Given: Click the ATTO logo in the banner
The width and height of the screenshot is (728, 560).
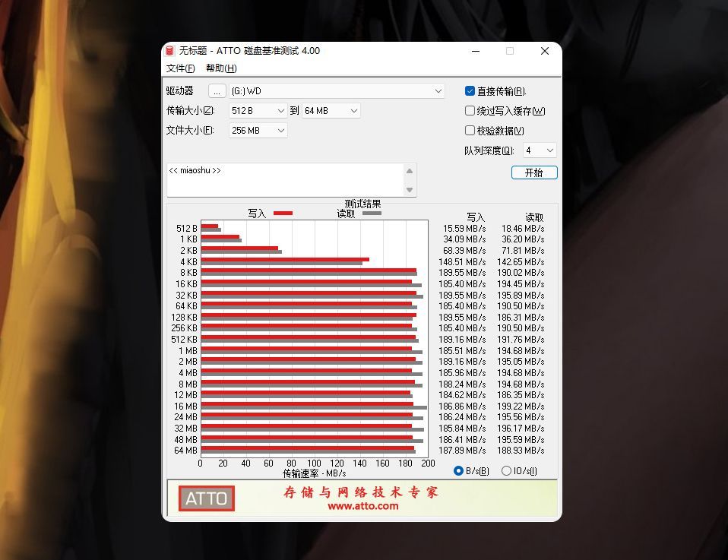Looking at the screenshot, I should [x=207, y=498].
